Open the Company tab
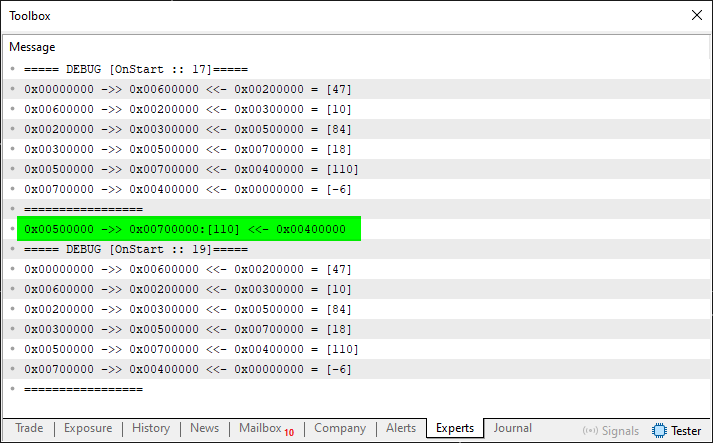This screenshot has width=713, height=443. (340, 428)
